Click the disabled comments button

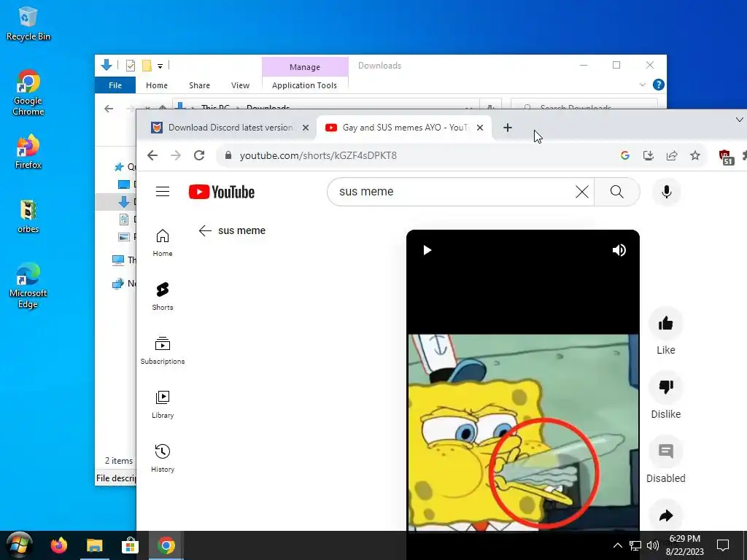point(665,451)
